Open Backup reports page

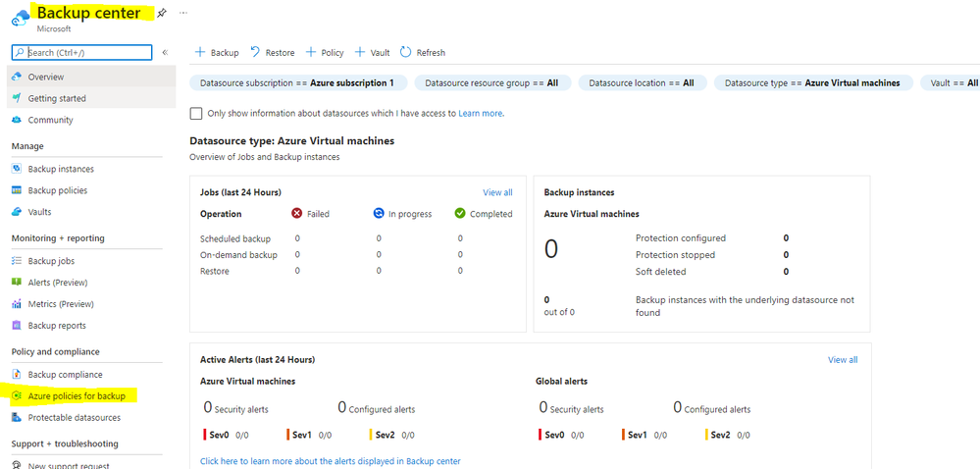57,325
